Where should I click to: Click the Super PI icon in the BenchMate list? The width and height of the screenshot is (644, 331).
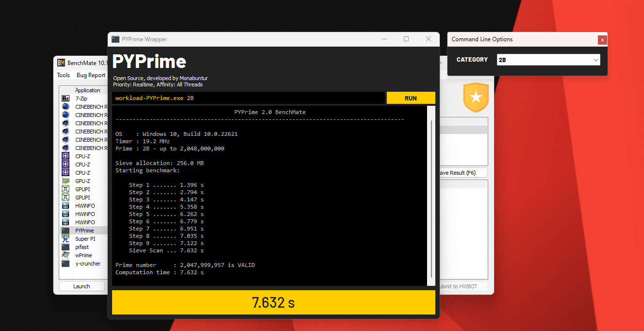[x=66, y=239]
